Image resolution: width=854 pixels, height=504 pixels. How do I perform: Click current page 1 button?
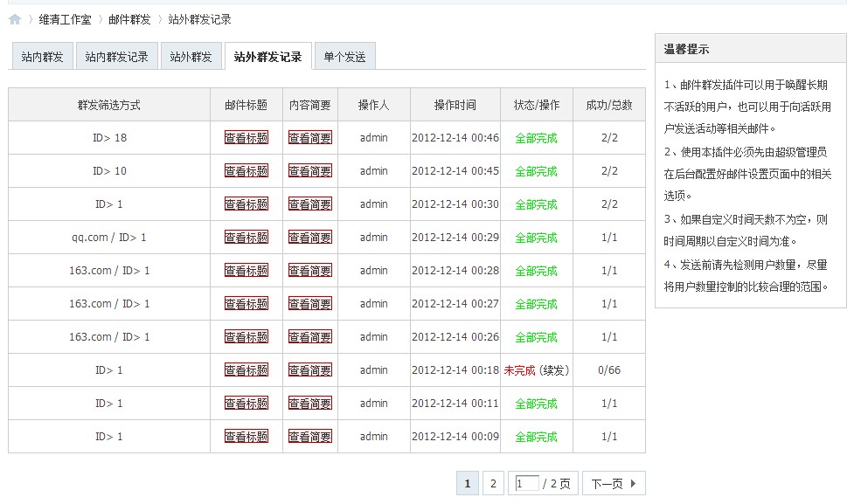(x=468, y=484)
